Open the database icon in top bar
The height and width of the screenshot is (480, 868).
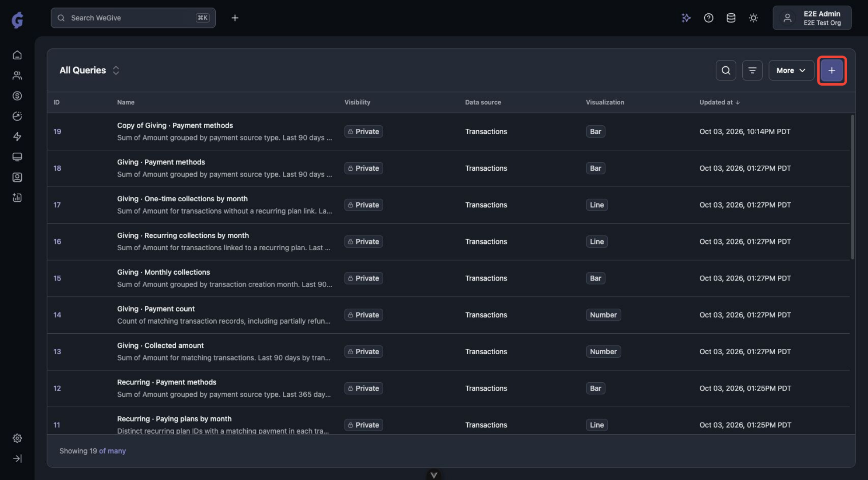point(731,18)
